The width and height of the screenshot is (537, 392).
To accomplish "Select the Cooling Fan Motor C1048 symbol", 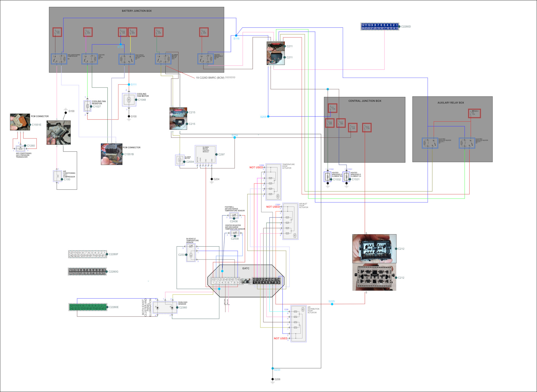I will tap(129, 100).
